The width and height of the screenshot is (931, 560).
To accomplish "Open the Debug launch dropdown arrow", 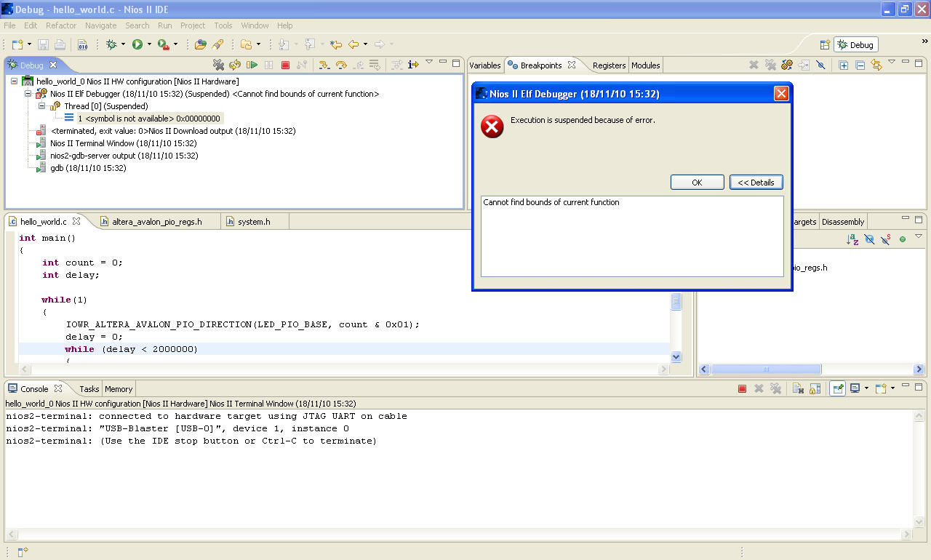I will point(123,44).
